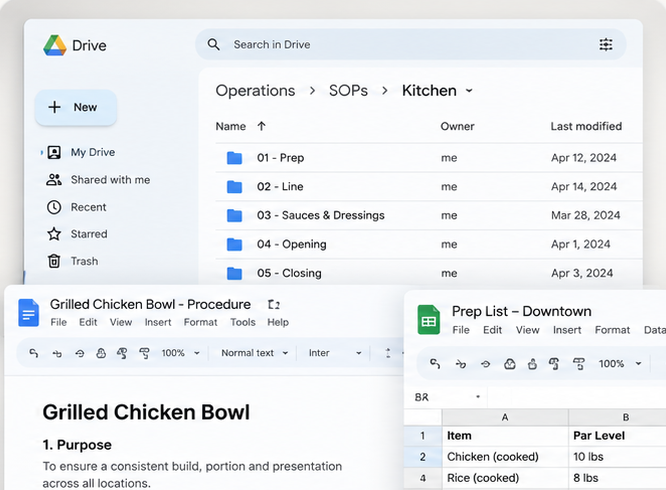Viewport: 666px width, 490px height.
Task: Open the File menu in the Sheets window
Action: pos(461,330)
